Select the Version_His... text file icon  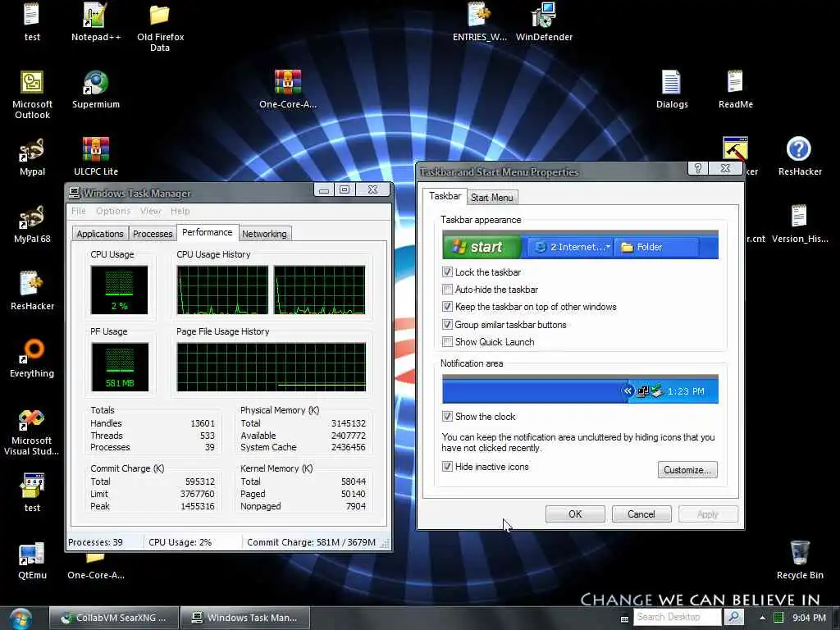(x=799, y=224)
